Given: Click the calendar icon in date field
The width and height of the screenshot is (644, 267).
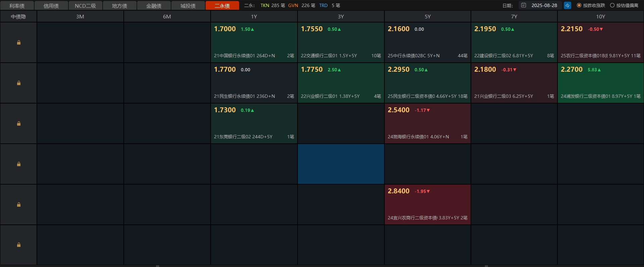Looking at the screenshot, I should click(x=524, y=5).
